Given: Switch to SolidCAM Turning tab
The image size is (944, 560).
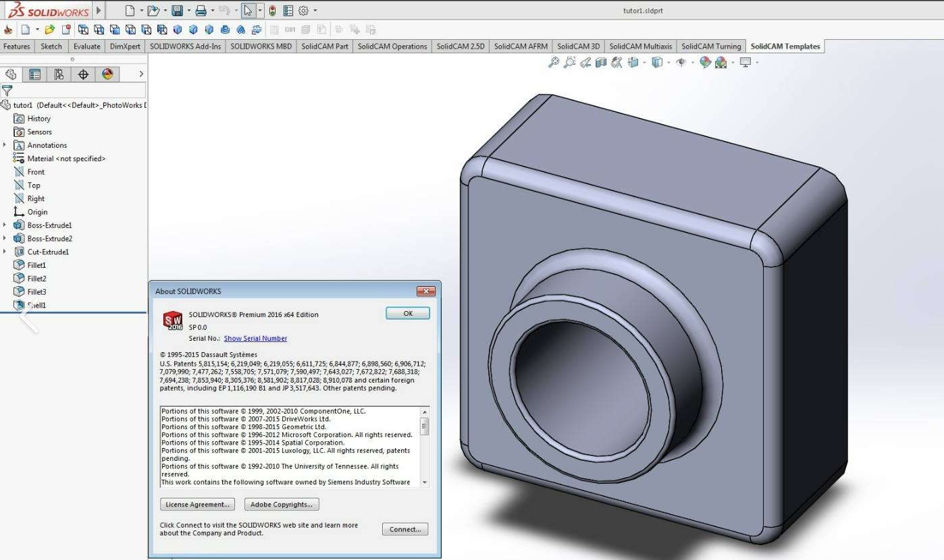Looking at the screenshot, I should [x=711, y=47].
